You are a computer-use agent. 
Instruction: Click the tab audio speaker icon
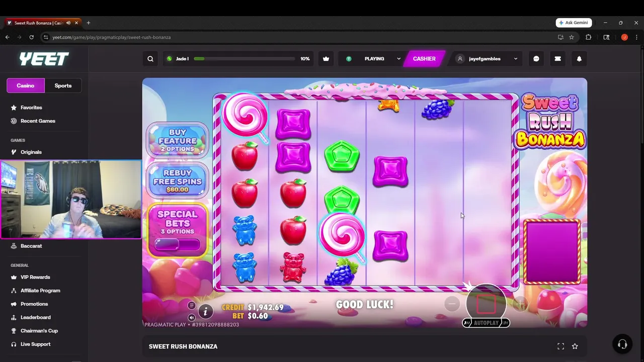click(68, 23)
